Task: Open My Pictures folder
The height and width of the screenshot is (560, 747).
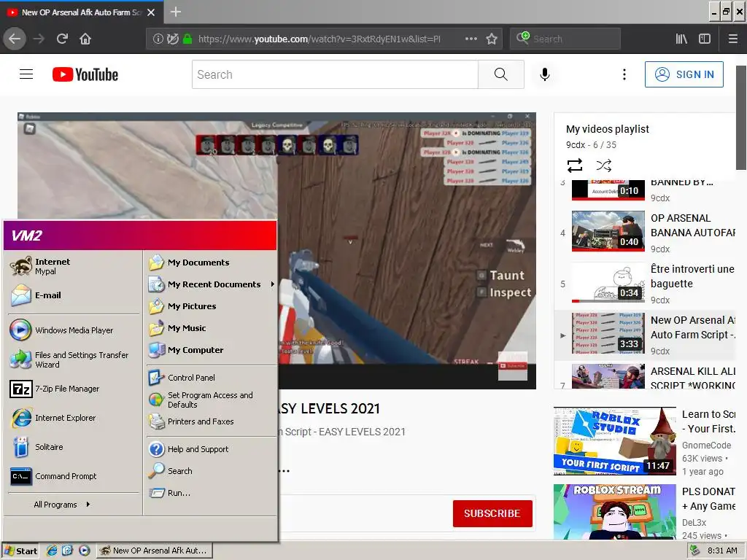Action: (211, 306)
